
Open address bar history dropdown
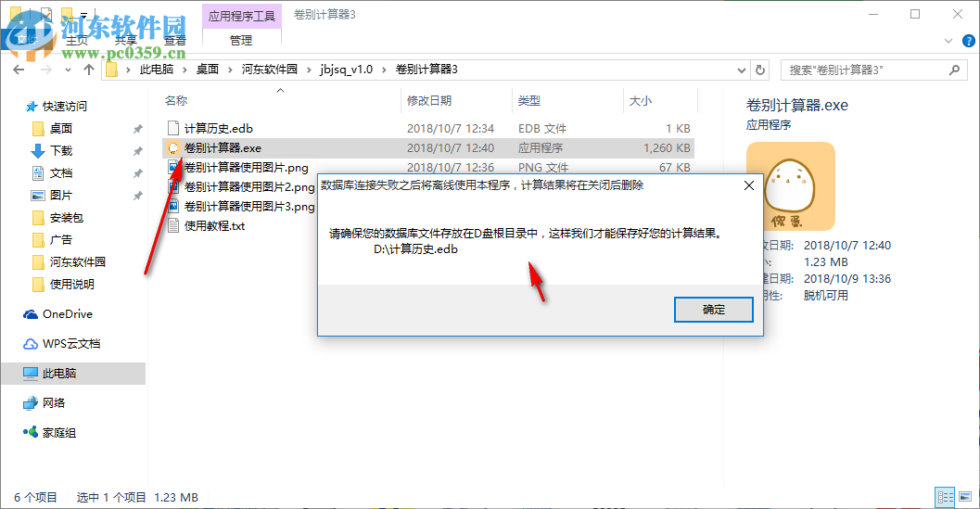click(x=741, y=70)
